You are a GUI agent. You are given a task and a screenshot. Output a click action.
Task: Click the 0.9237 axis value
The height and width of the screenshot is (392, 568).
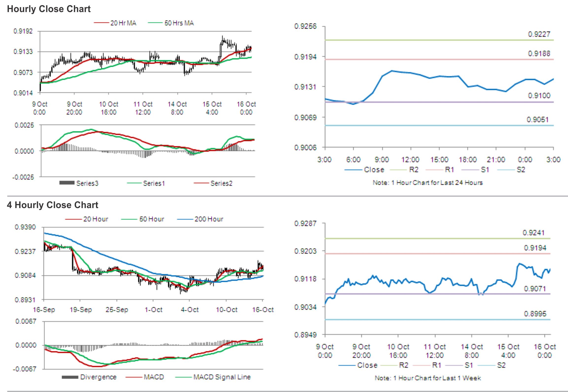pos(25,251)
